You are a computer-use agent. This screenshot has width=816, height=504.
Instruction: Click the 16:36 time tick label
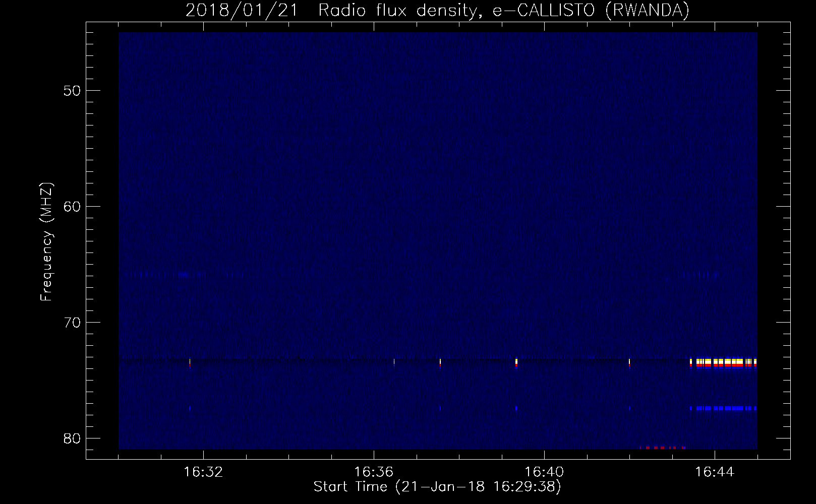coord(374,472)
